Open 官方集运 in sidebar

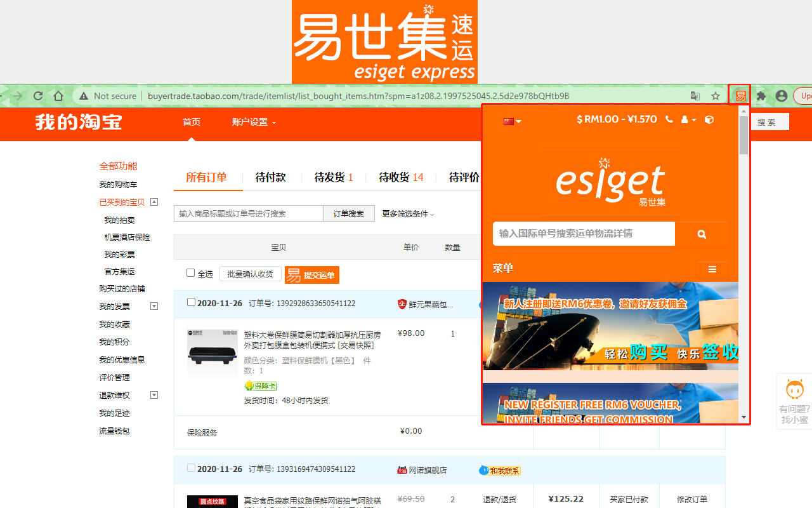119,272
